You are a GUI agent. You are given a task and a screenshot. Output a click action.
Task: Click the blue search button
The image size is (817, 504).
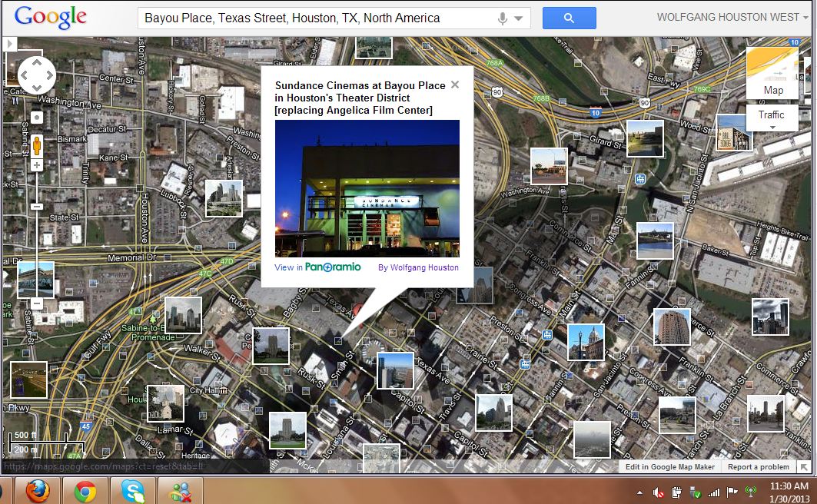point(569,18)
